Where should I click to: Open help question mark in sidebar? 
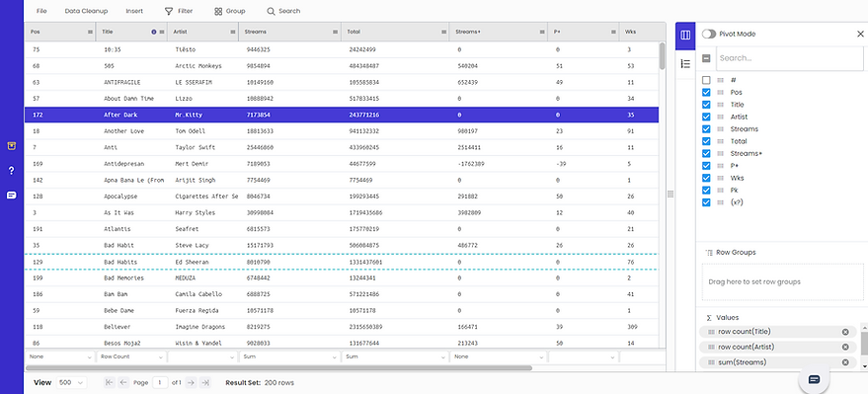click(12, 171)
